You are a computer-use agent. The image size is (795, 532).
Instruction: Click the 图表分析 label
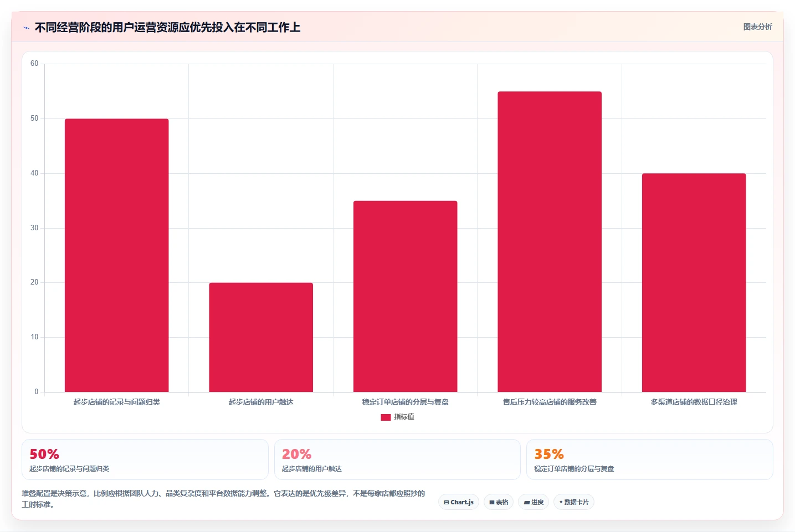(x=757, y=27)
